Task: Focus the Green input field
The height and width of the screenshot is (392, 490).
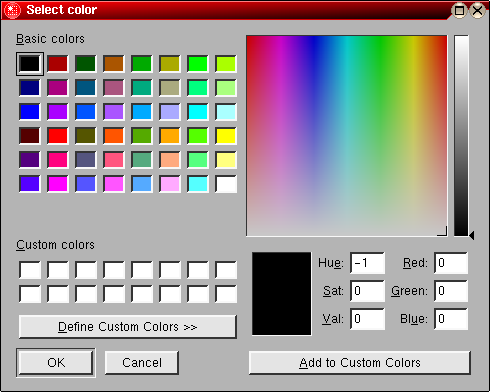Action: tap(451, 291)
